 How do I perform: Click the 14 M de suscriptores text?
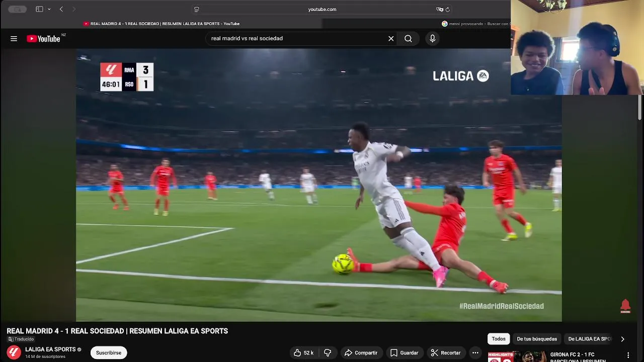[x=45, y=357]
